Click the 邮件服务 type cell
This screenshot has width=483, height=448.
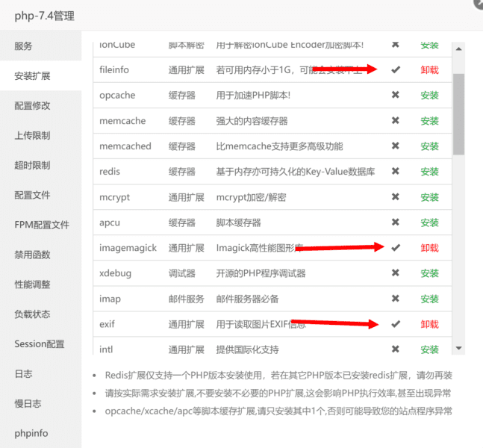point(186,299)
